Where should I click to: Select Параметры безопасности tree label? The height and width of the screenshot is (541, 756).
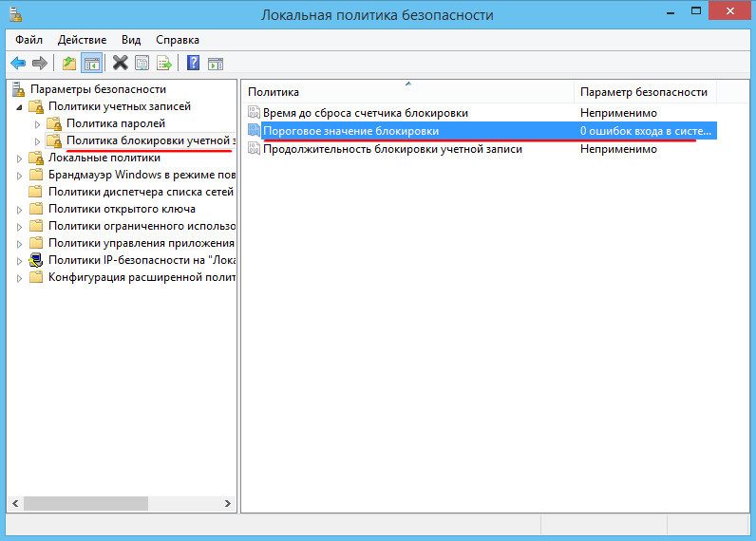tap(99, 89)
